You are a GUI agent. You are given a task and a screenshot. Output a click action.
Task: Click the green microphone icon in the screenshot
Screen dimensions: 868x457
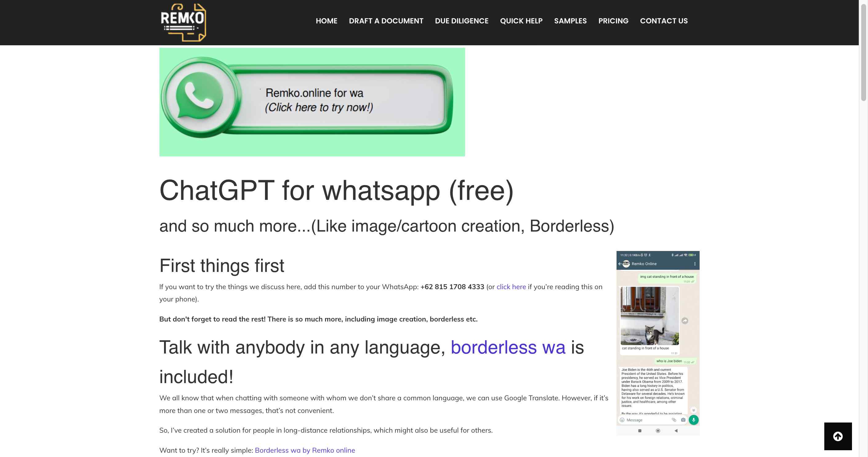[693, 420]
